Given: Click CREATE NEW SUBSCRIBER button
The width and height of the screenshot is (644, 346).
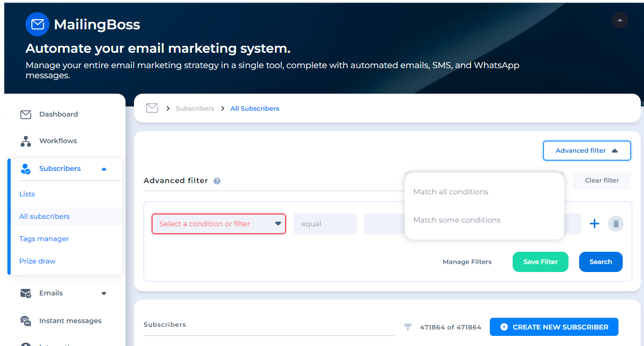Looking at the screenshot, I should point(554,327).
